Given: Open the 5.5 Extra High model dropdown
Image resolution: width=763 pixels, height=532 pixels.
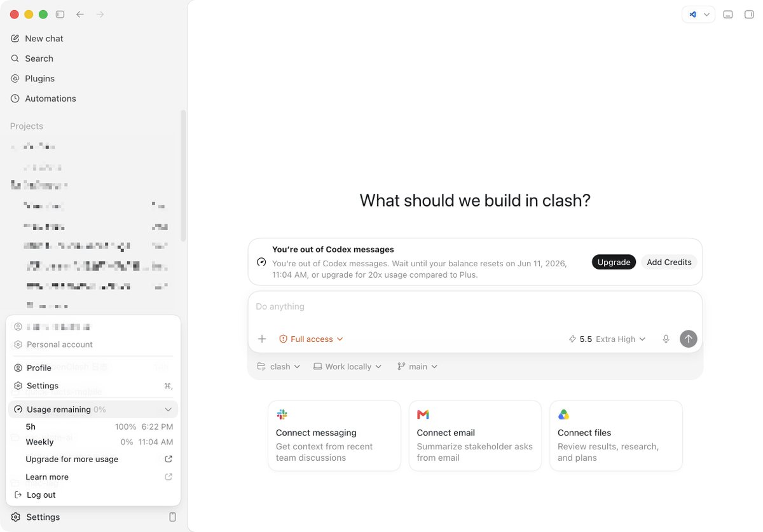Looking at the screenshot, I should click(x=607, y=339).
